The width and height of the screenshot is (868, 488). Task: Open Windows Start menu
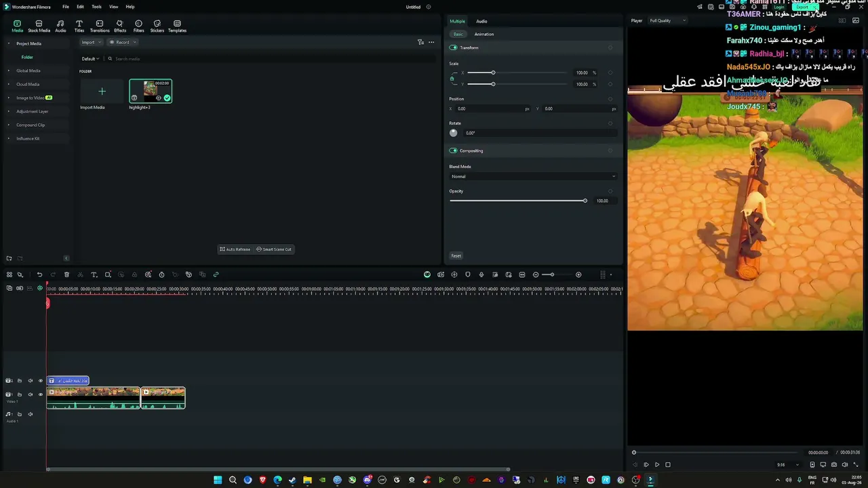pos(218,480)
